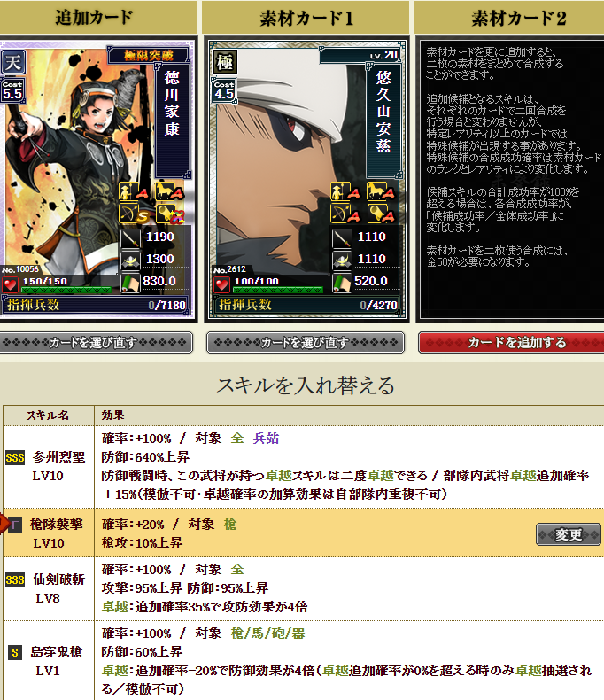This screenshot has height=700, width=604.
Task: Click the 素材カード2 header tab
Action: point(509,18)
